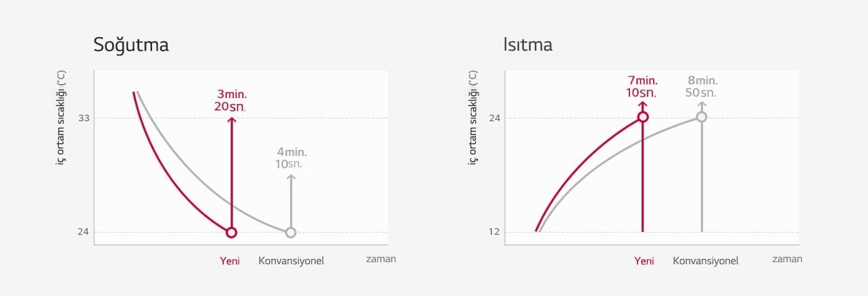This screenshot has height=296, width=868.
Task: Click the red Yeni marker on the Soğutma chart
Action: [231, 232]
